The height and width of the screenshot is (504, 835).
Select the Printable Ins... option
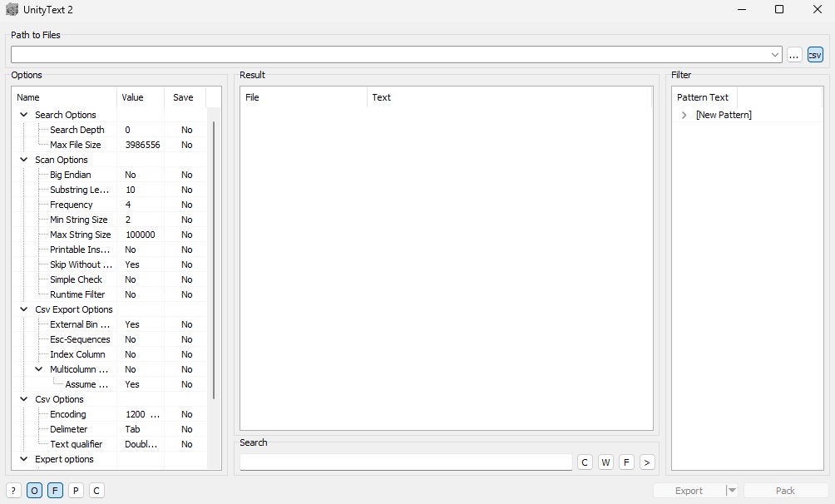click(x=80, y=250)
